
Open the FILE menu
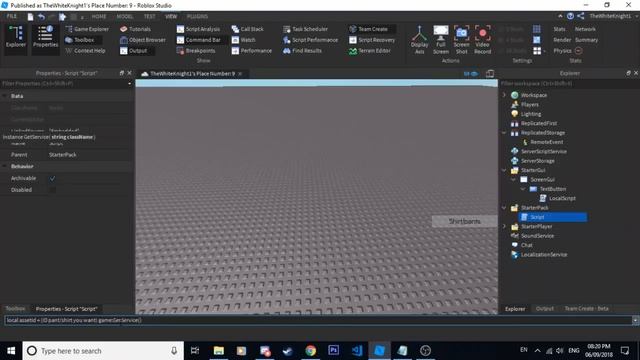[x=11, y=16]
